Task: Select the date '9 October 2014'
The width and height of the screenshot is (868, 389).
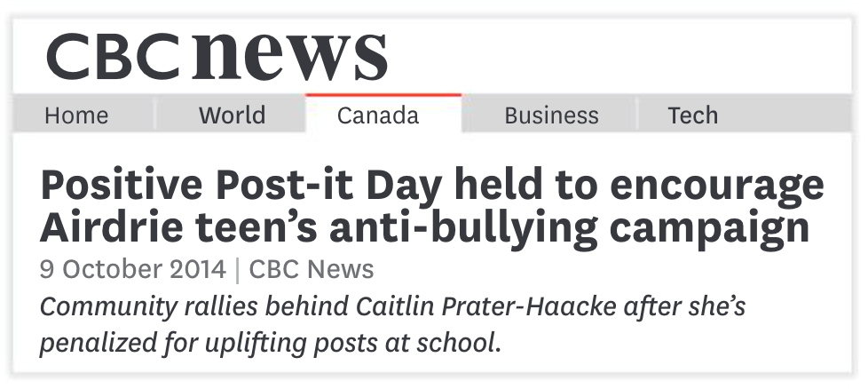Action: [133, 269]
